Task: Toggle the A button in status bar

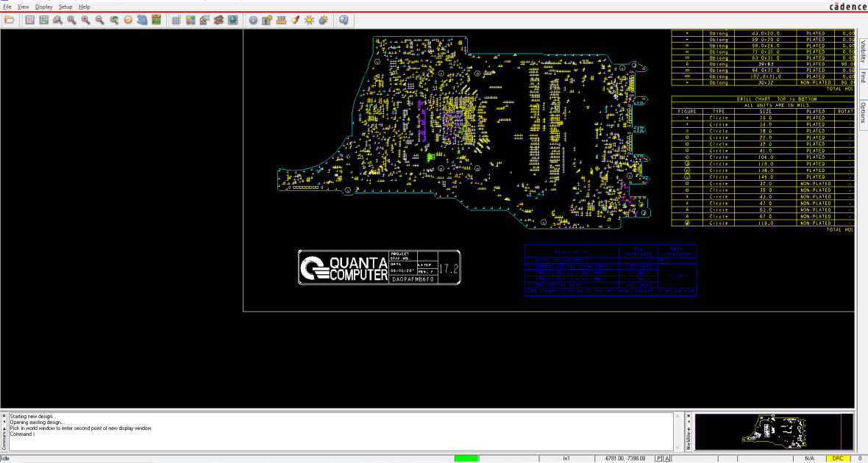Action: [667, 459]
